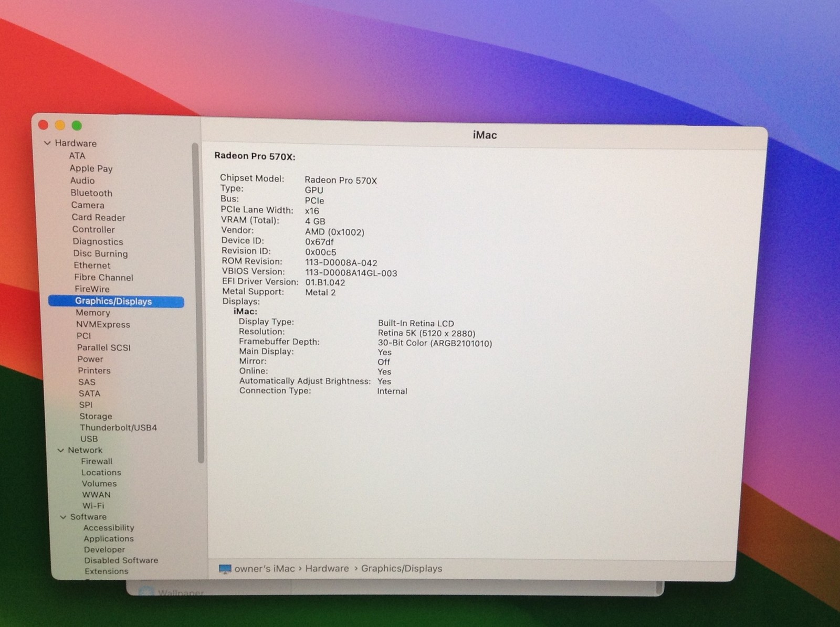The image size is (840, 627).
Task: Open Extensions under Software
Action: (107, 571)
